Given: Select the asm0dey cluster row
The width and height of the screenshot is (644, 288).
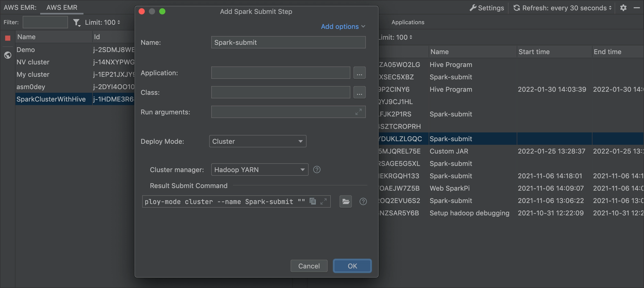Looking at the screenshot, I should pos(75,87).
